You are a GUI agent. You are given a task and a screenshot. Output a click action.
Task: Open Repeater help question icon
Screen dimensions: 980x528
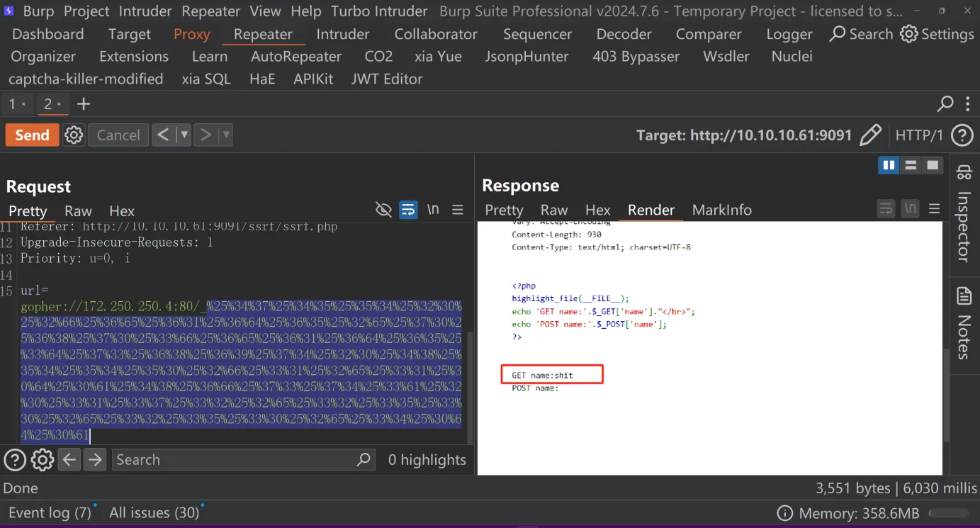[962, 135]
